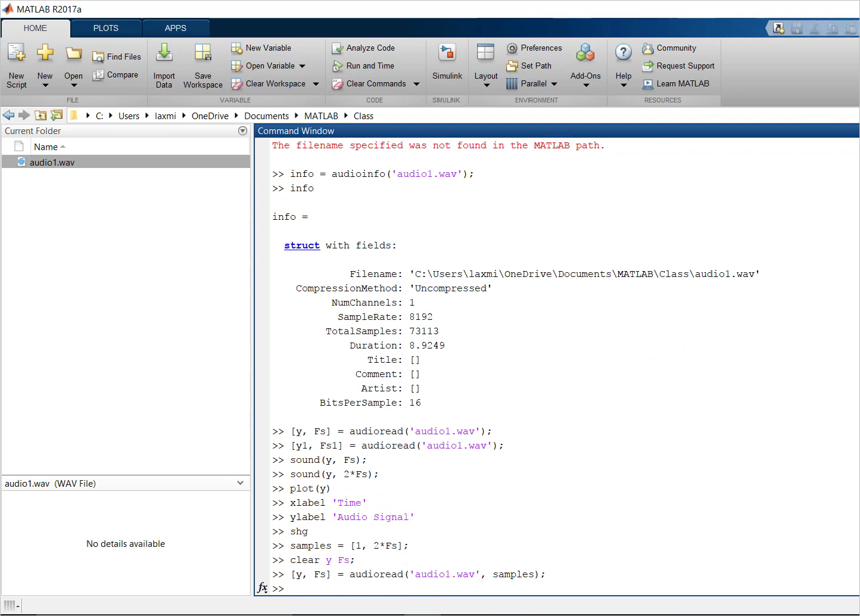Expand the Open dropdown arrow
860x616 pixels.
click(74, 86)
